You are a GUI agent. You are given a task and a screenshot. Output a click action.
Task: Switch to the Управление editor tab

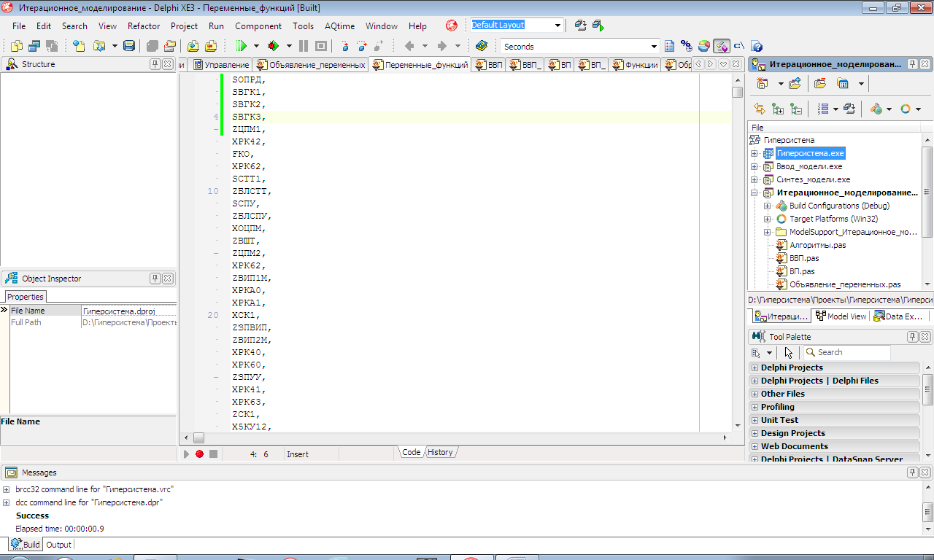(220, 65)
